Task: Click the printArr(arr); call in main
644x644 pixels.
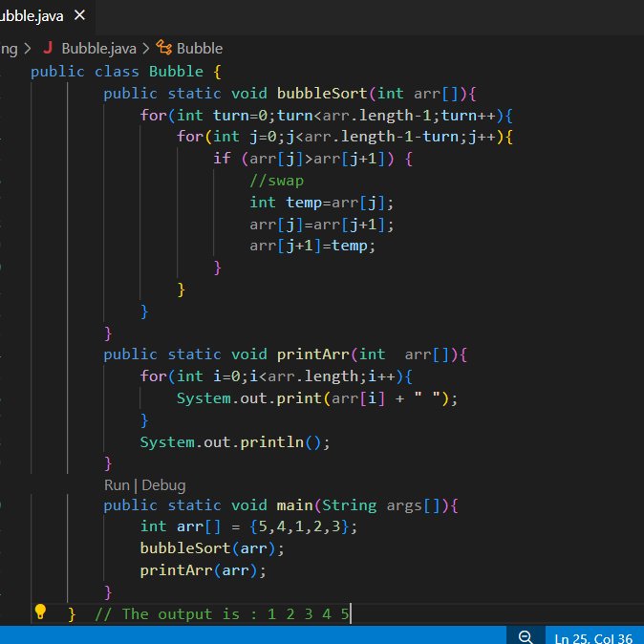Action: click(203, 570)
